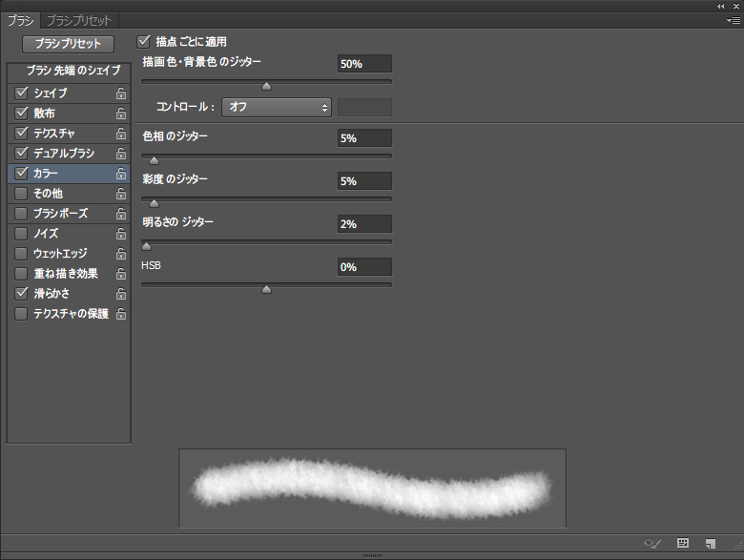Click the 色相のジッター slider handle
This screenshot has width=744, height=560.
[x=154, y=160]
